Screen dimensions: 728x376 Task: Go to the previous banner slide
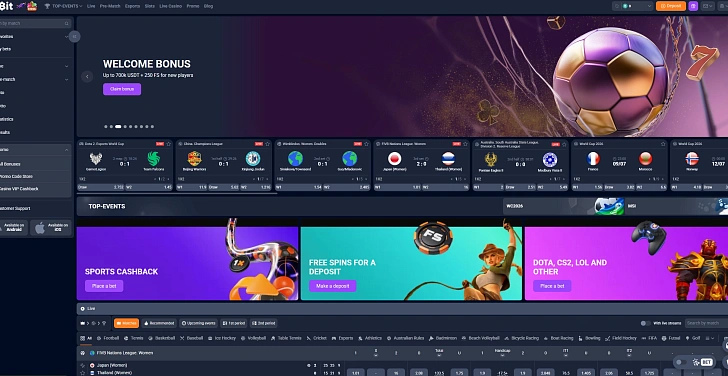point(87,77)
